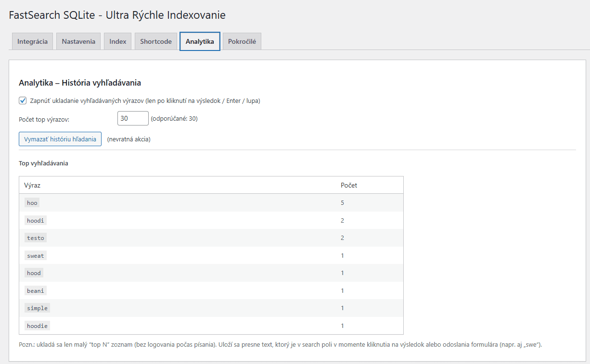The height and width of the screenshot is (364, 590).
Task: Switch to the Index tab
Action: (x=117, y=41)
